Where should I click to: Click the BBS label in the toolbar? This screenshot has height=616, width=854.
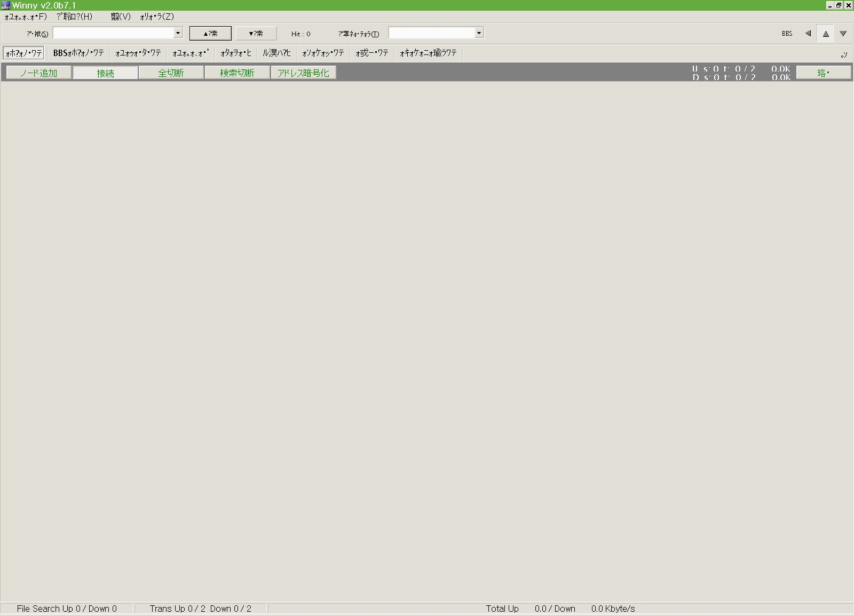point(787,34)
